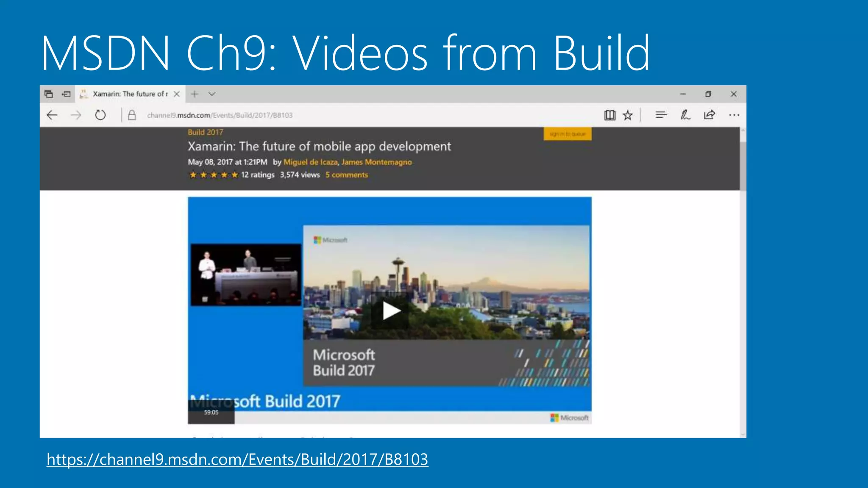Viewport: 868px width, 488px height.
Task: Open James Montemagno author link
Action: click(377, 162)
